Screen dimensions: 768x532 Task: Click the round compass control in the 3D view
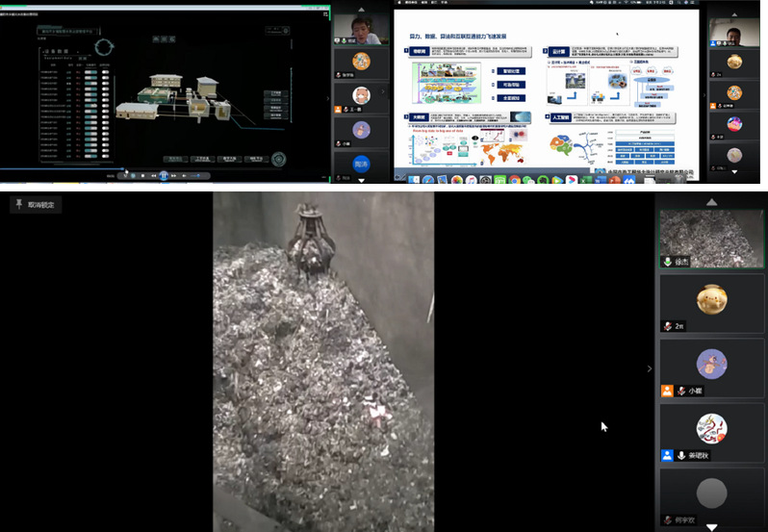(x=279, y=159)
